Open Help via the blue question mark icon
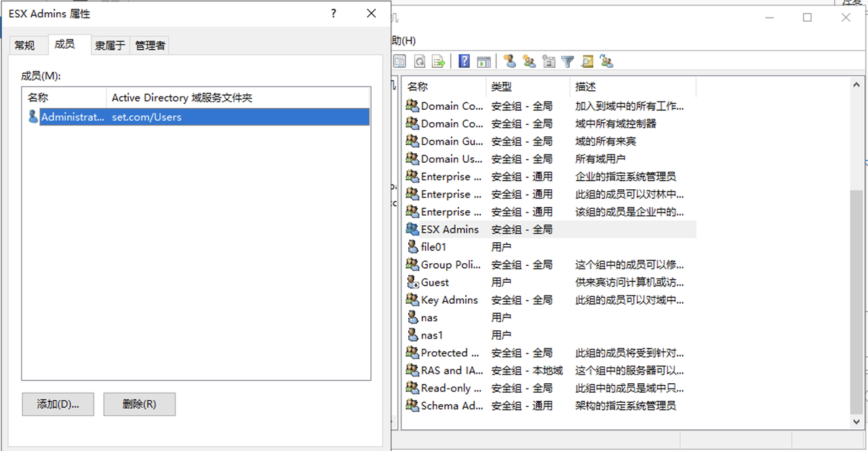 click(x=464, y=62)
